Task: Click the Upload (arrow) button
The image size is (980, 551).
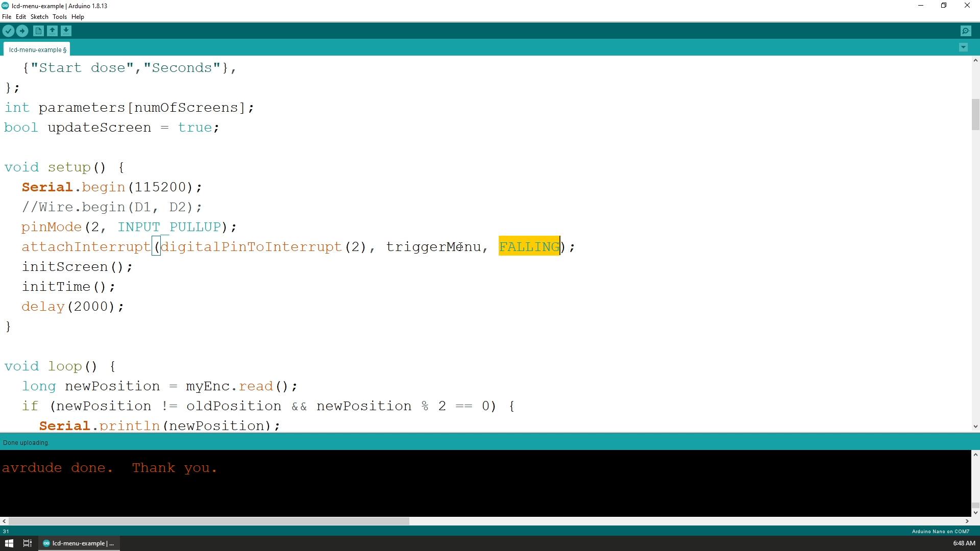Action: [22, 30]
